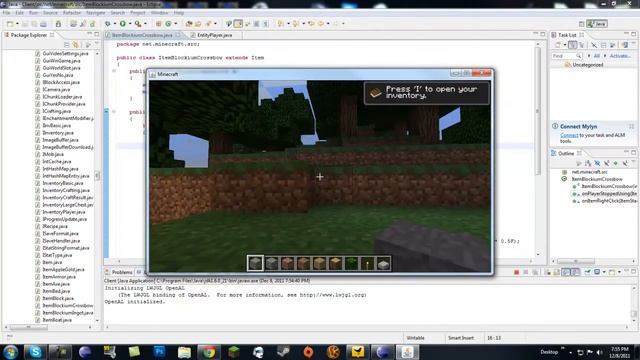Click the New Java Class icon
Image resolution: width=640 pixels, height=360 pixels.
pos(168,24)
